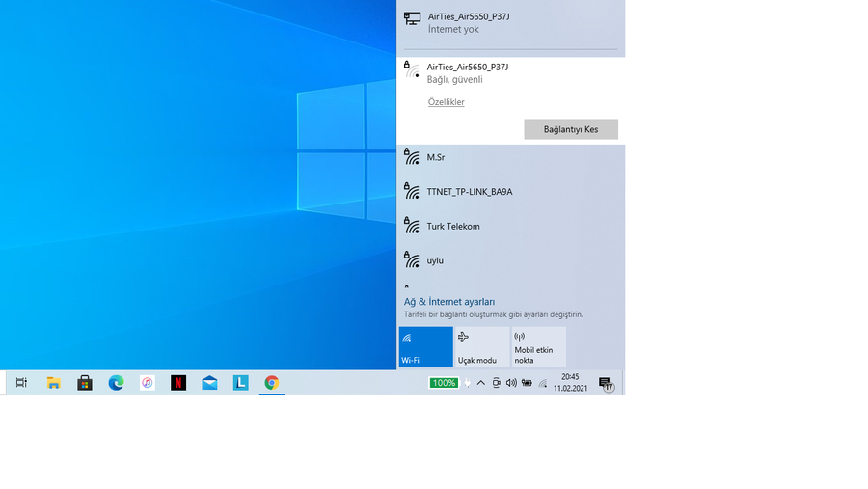Click Bağlantıyı Kes disconnect button
Screen dimensions: 868x489
click(x=571, y=129)
